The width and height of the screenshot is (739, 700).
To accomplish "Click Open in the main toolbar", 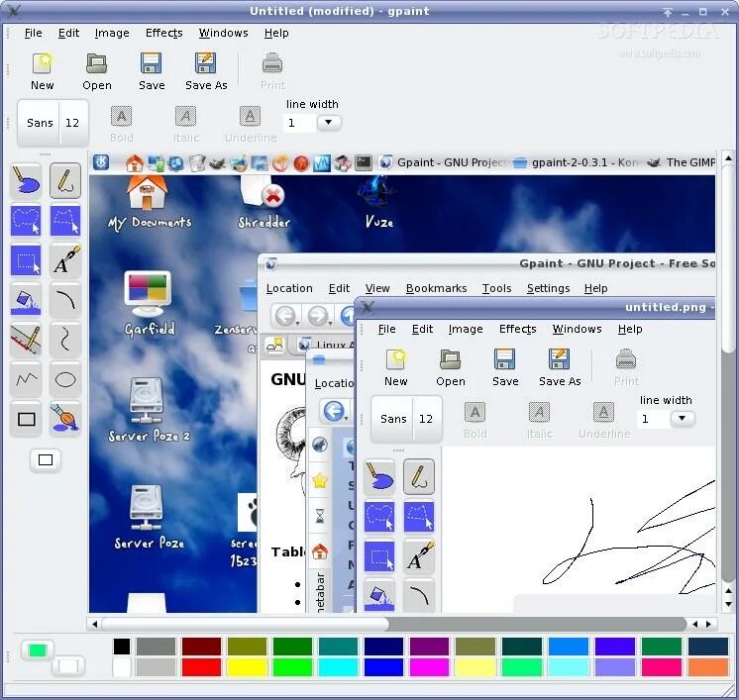I will (97, 71).
